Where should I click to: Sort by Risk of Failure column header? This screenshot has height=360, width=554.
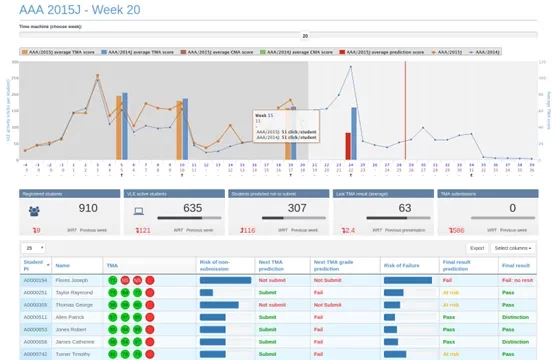click(x=401, y=265)
